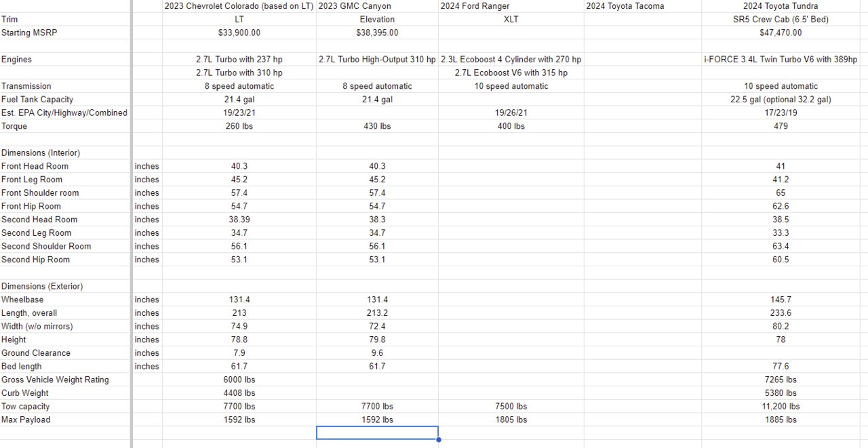Image resolution: width=868 pixels, height=448 pixels.
Task: Select the i-FORCE 3.4L Twin Turbo engine cell
Action: coord(780,60)
